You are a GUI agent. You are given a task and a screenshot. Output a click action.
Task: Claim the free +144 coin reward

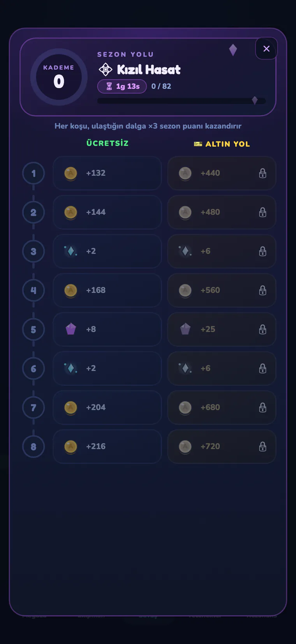coord(107,212)
